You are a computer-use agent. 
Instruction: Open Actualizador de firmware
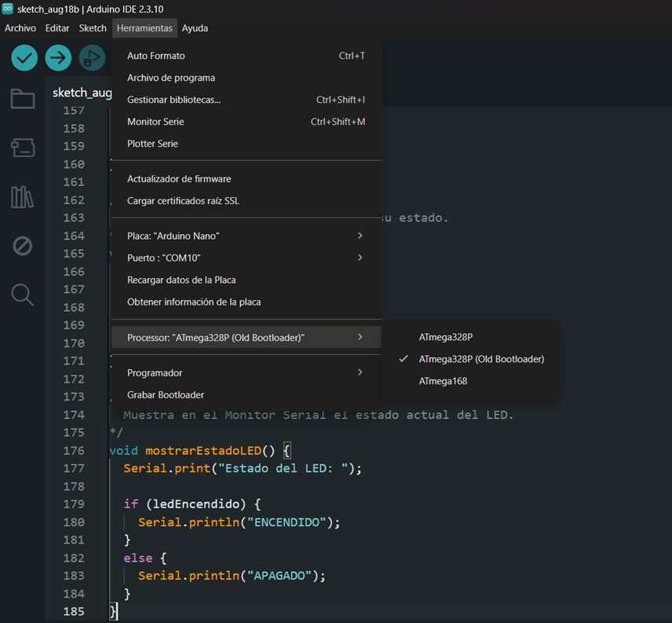click(x=247, y=179)
